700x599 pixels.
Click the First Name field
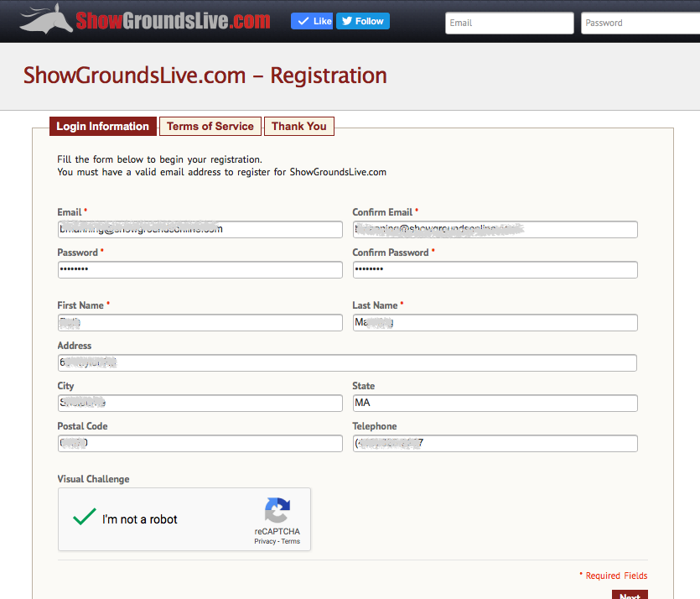click(200, 322)
